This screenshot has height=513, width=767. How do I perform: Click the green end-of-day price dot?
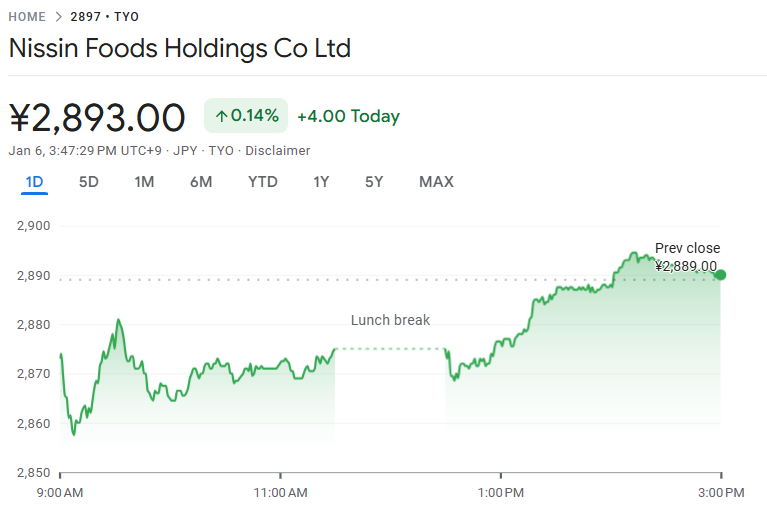coord(720,275)
